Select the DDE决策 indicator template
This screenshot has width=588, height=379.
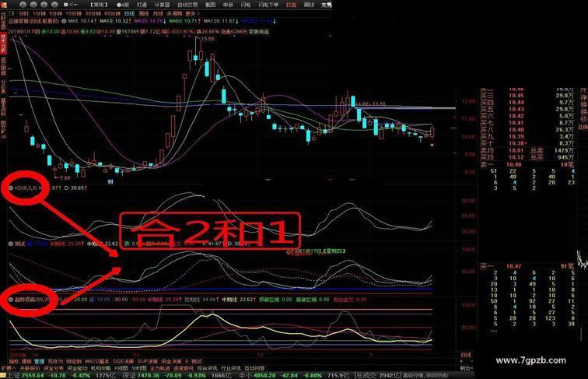[x=124, y=361]
